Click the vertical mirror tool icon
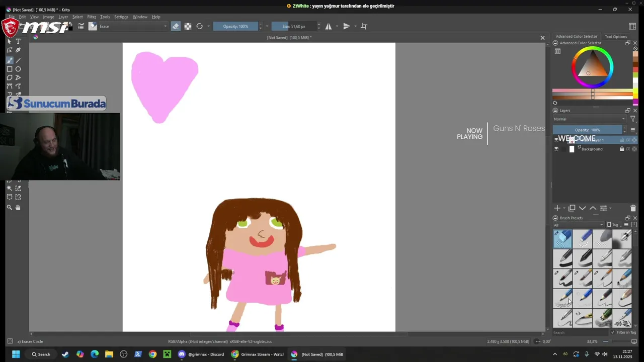 pos(347,26)
